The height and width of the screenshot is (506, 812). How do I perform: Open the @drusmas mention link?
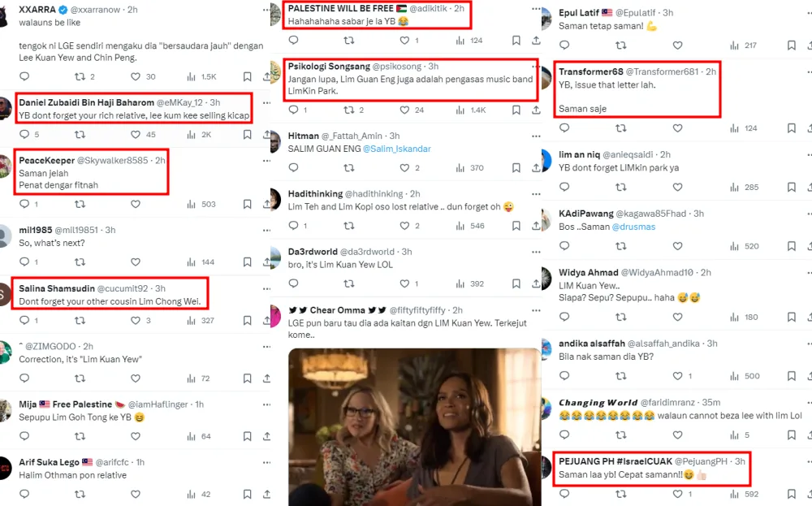635,227
